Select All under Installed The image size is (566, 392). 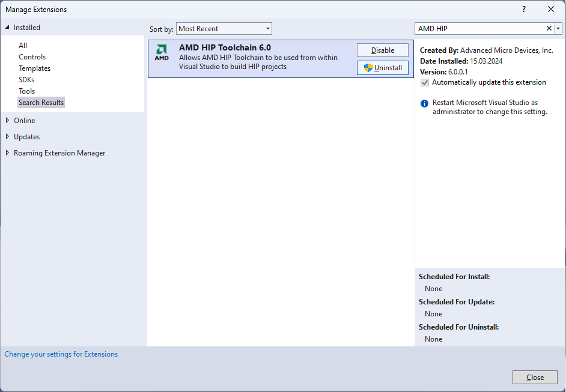pyautogui.click(x=23, y=46)
